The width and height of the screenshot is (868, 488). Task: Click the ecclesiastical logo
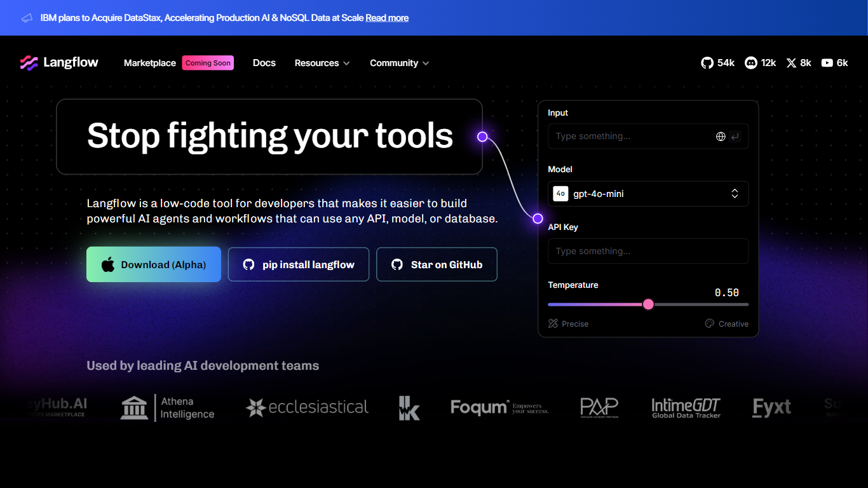307,407
